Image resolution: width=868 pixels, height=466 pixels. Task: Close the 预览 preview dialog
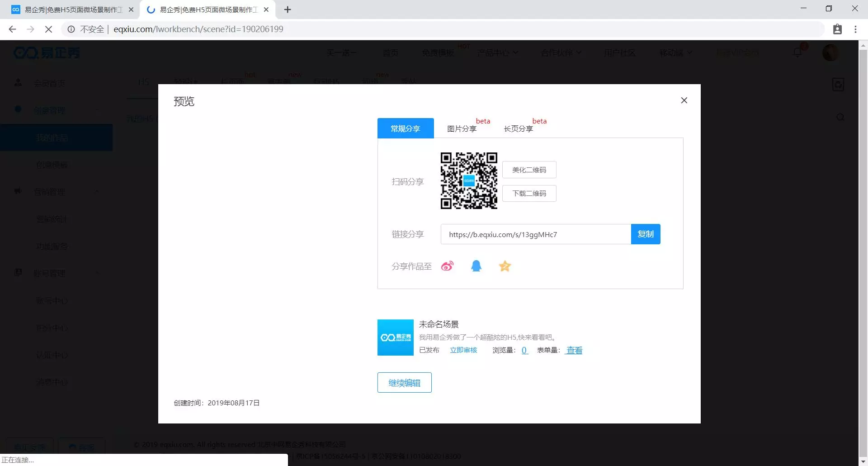click(684, 100)
